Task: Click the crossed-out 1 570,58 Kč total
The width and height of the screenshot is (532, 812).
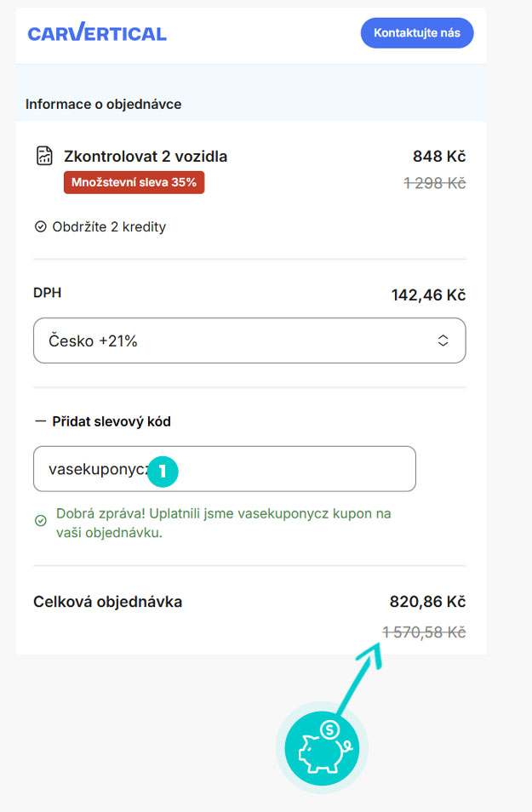Action: (x=424, y=632)
